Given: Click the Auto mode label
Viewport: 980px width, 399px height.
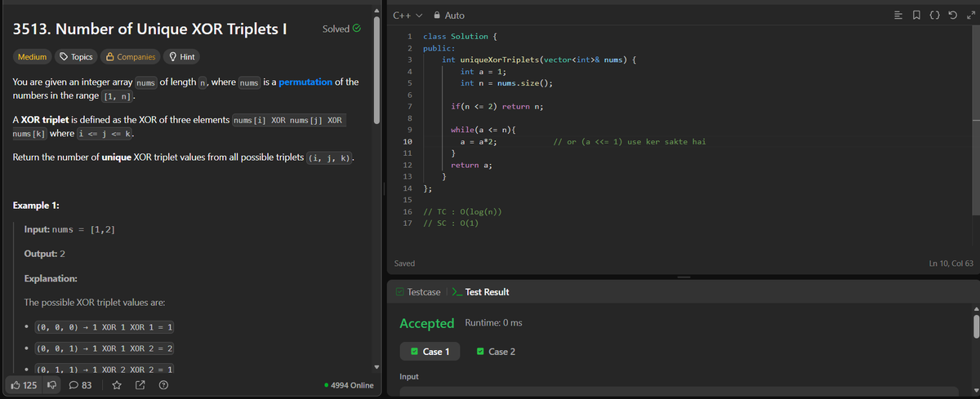Looking at the screenshot, I should (x=455, y=16).
